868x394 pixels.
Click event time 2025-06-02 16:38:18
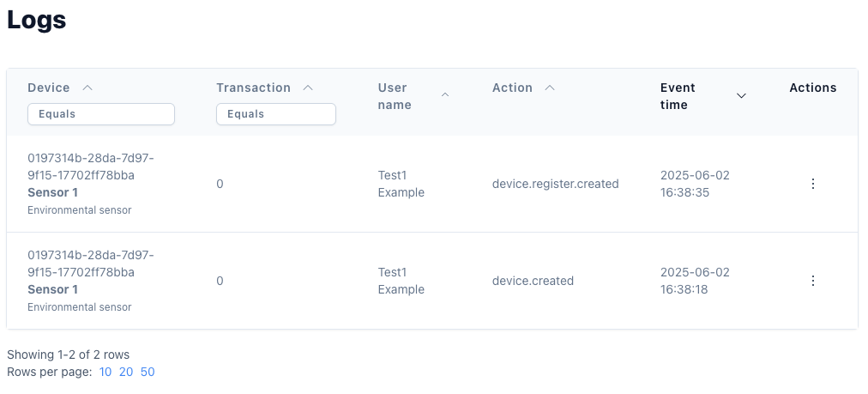tap(696, 281)
